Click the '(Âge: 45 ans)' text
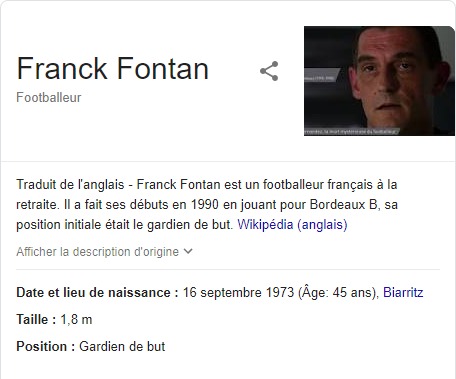Screen dimensions: 456x379 [338, 293]
